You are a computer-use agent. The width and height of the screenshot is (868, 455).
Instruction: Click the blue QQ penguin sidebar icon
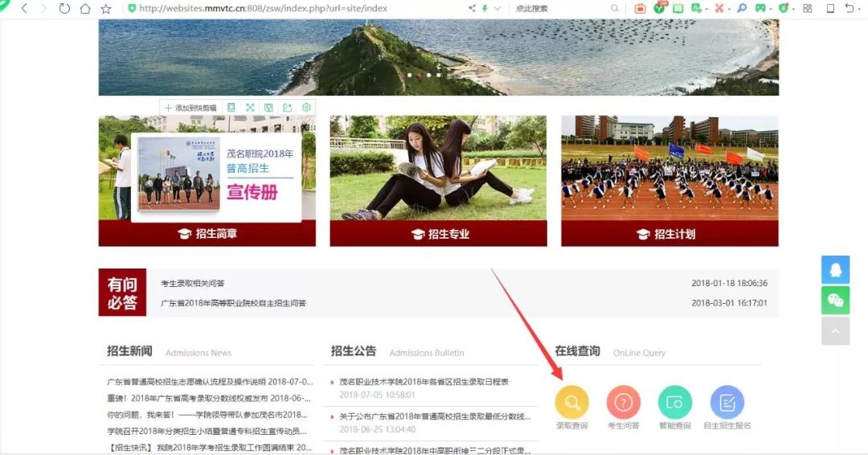coord(835,270)
